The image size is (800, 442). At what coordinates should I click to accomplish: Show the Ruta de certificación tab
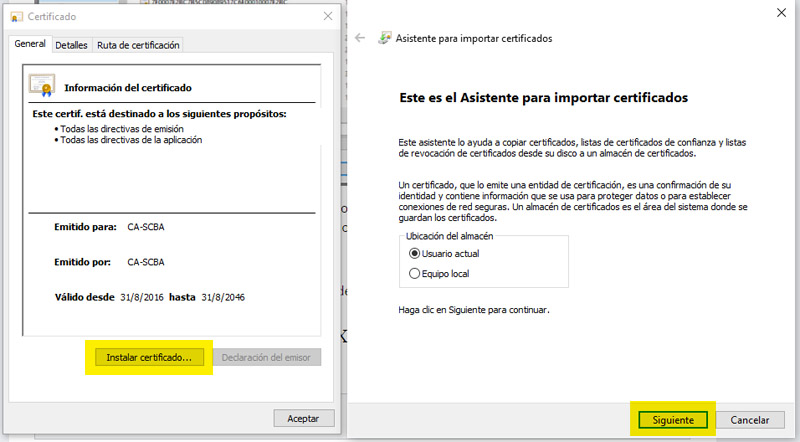138,45
